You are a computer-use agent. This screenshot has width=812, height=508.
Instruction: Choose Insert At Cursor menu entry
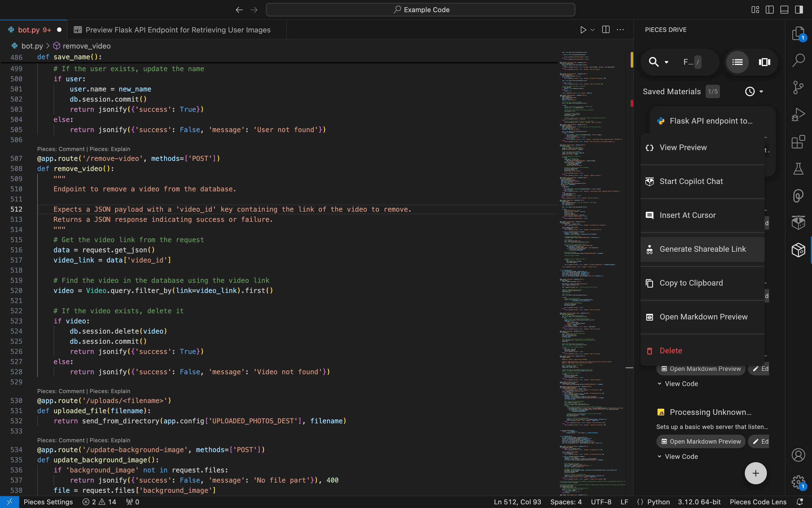coord(702,215)
